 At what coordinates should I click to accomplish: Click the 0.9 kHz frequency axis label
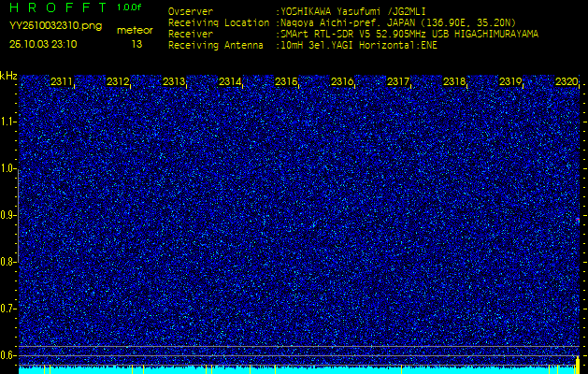coord(7,215)
